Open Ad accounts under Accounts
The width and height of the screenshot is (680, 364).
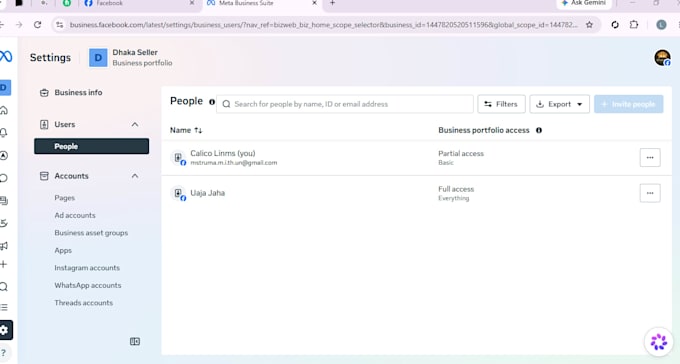(75, 215)
